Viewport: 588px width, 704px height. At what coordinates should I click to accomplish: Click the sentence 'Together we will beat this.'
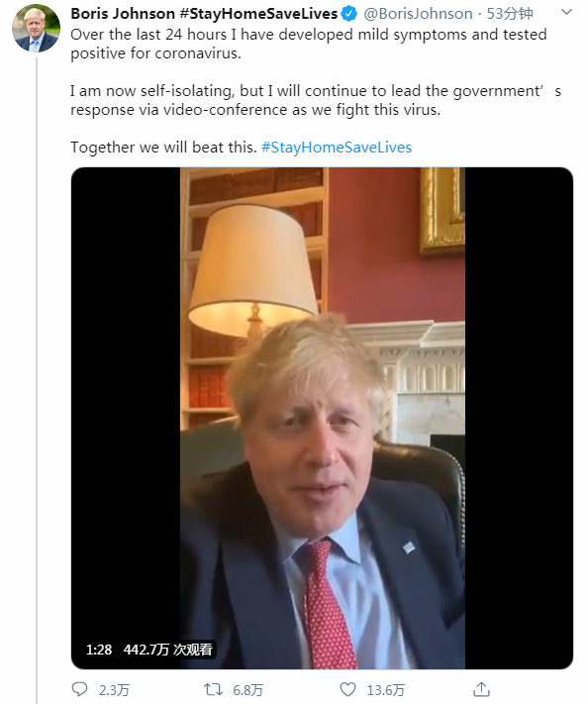pyautogui.click(x=163, y=148)
